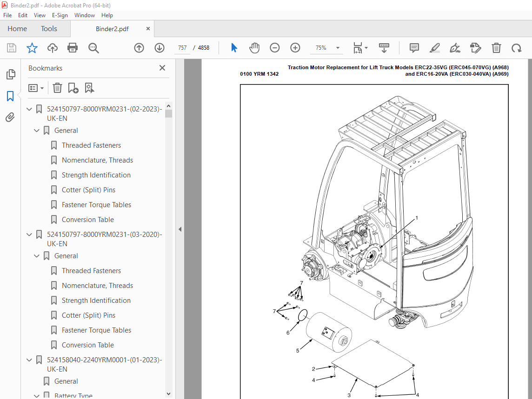The height and width of the screenshot is (399, 532).
Task: Rotate the page clockwise
Action: pyautogui.click(x=516, y=48)
